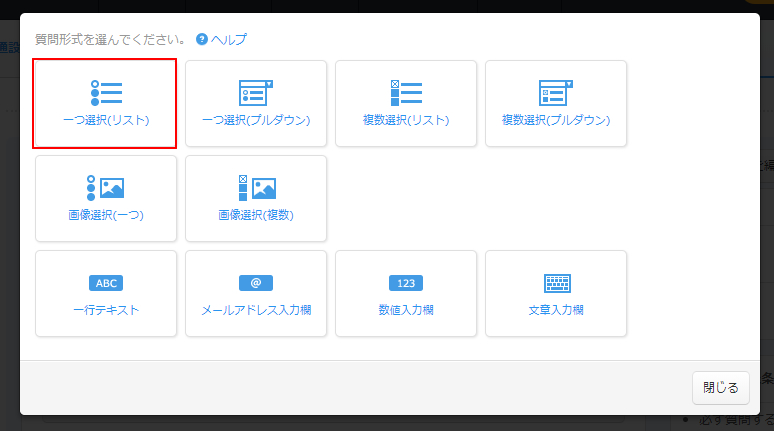
Task: Select the 一つ選択(リスト) label
Action: tap(106, 120)
